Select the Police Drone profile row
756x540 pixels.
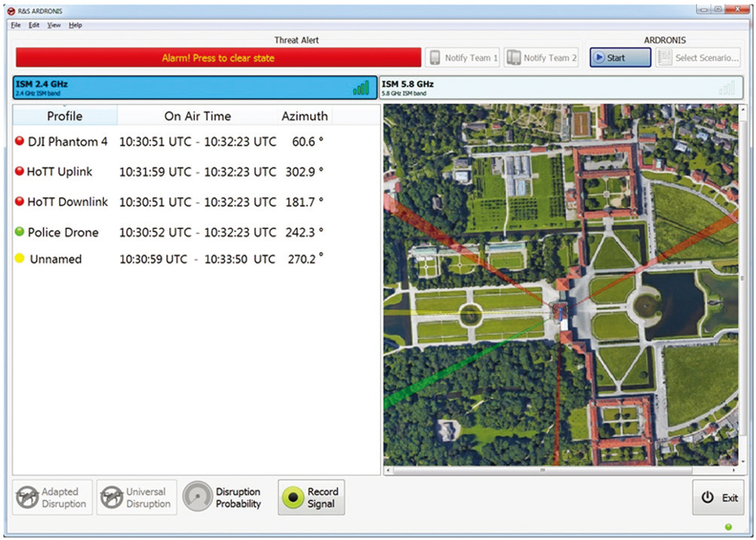tap(169, 232)
